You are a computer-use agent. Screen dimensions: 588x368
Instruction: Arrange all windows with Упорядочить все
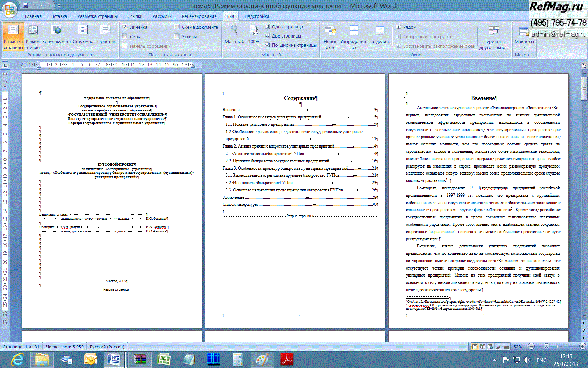(353, 37)
